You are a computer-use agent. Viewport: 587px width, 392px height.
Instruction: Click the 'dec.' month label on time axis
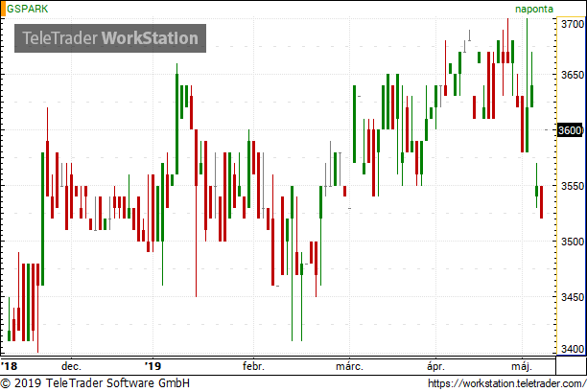pyautogui.click(x=71, y=366)
